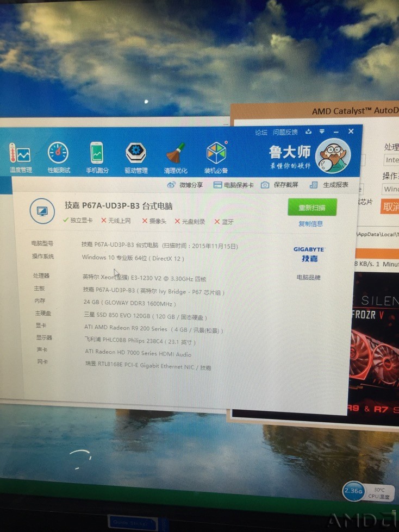This screenshot has height=532, width=399.
Task: Select the 声卡 row label
Action: [x=42, y=349]
